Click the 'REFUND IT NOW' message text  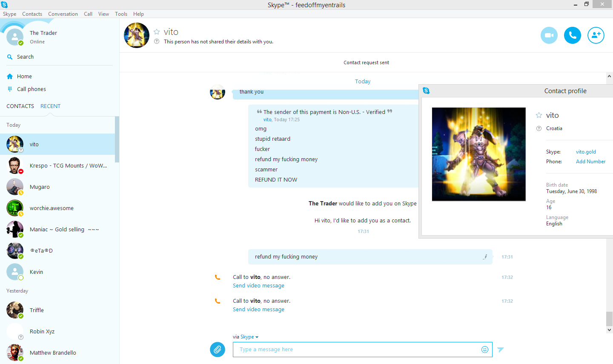[276, 180]
